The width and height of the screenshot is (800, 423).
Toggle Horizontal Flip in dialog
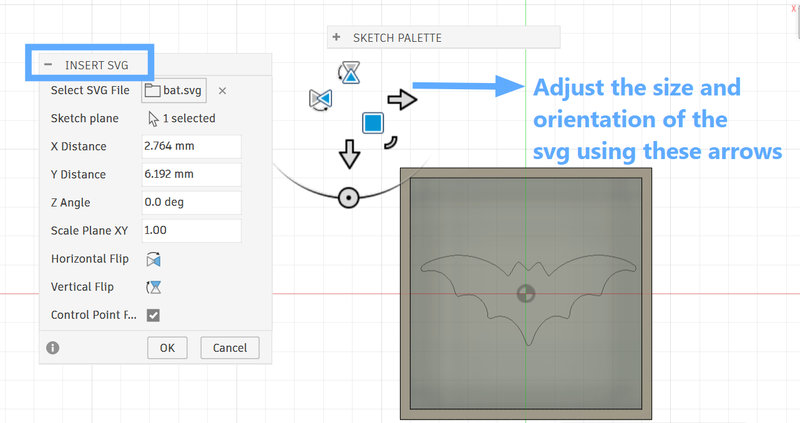tap(153, 260)
